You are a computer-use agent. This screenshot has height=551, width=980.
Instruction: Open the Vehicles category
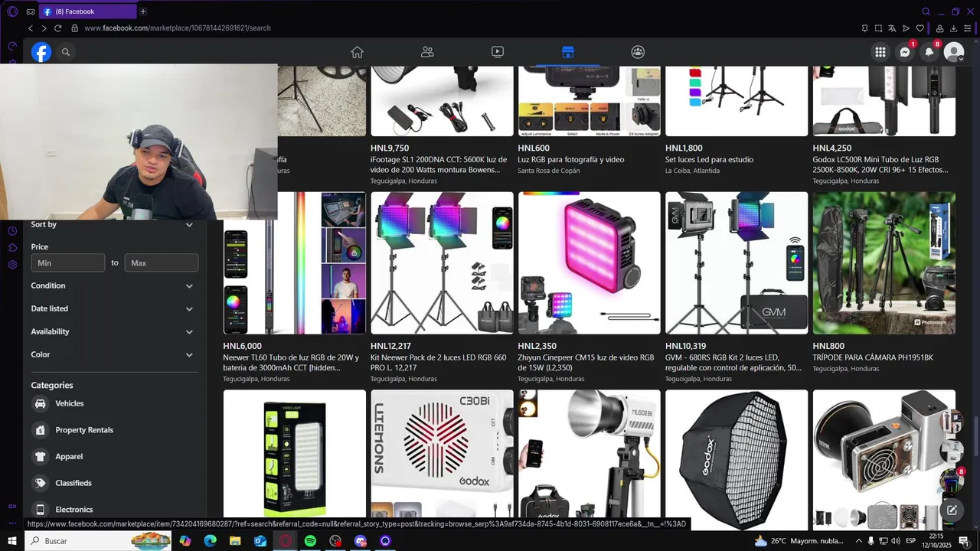tap(113, 403)
